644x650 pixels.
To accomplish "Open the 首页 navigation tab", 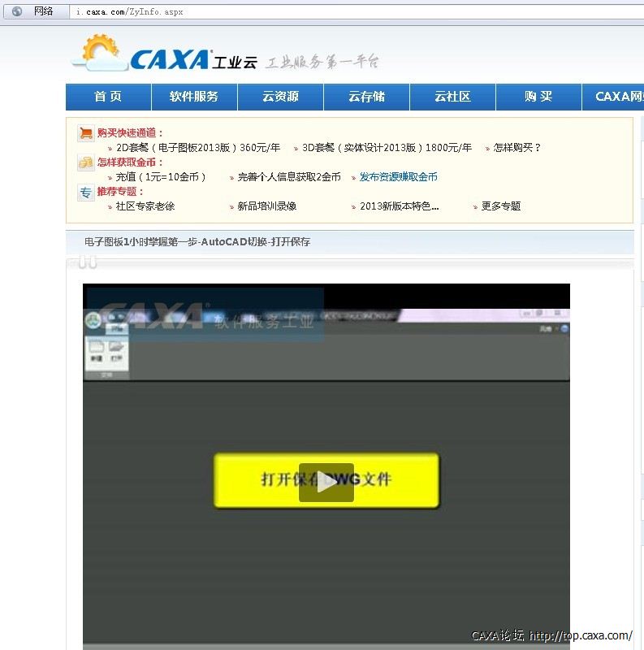I will point(108,97).
